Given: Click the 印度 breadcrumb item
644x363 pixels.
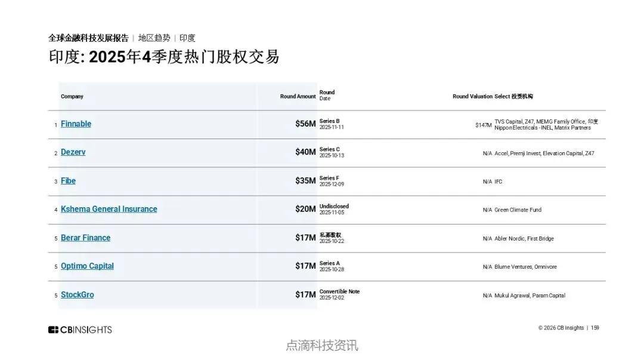Looking at the screenshot, I should pos(187,38).
